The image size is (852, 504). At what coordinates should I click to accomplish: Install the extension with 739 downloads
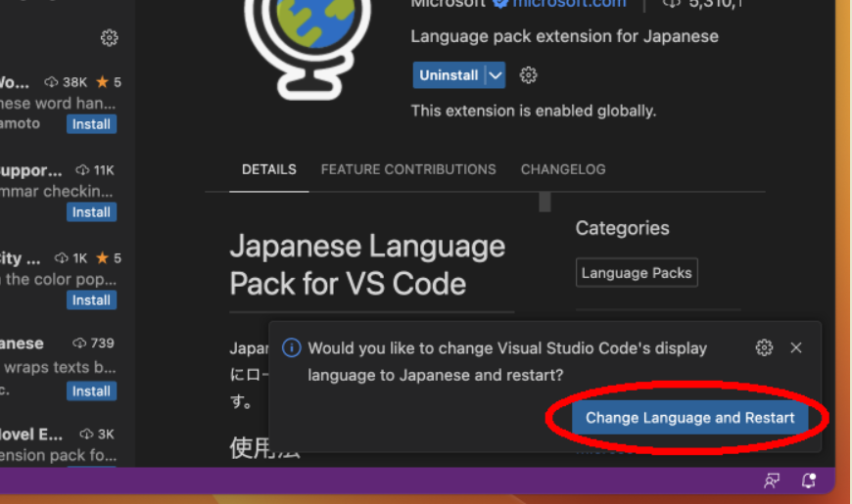[x=91, y=391]
